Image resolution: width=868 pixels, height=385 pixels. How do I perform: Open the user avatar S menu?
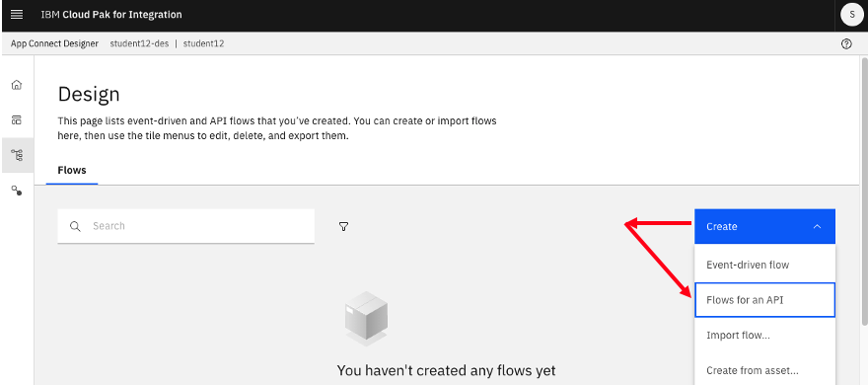pyautogui.click(x=851, y=15)
